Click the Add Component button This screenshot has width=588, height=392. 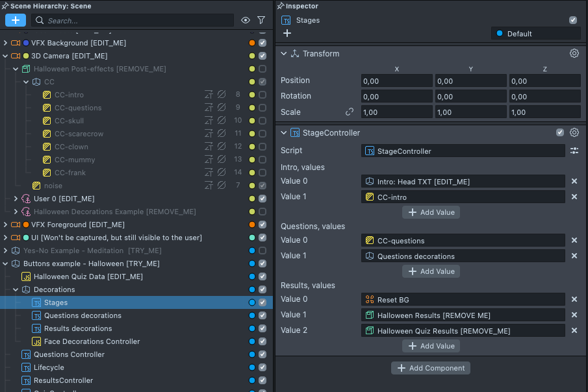[x=430, y=368]
